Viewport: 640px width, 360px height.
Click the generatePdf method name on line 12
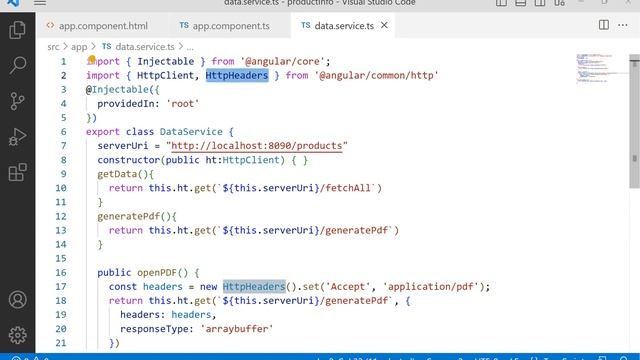[129, 216]
